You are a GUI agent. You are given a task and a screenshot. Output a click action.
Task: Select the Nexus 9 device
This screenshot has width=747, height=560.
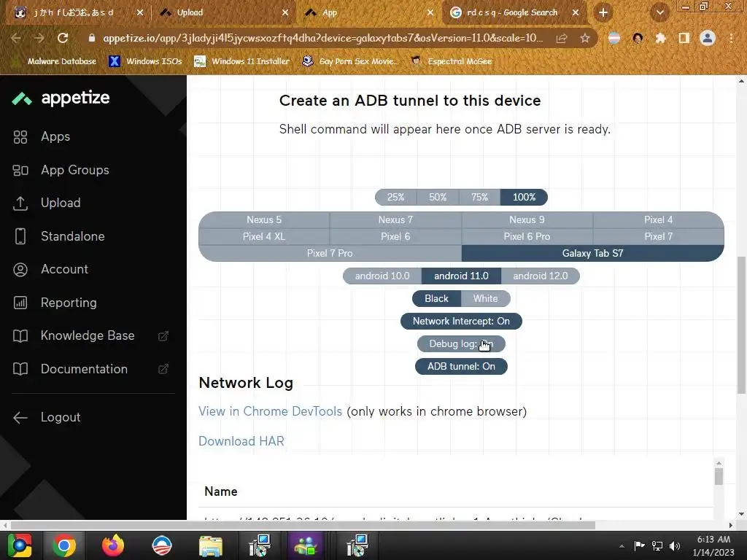coord(527,220)
